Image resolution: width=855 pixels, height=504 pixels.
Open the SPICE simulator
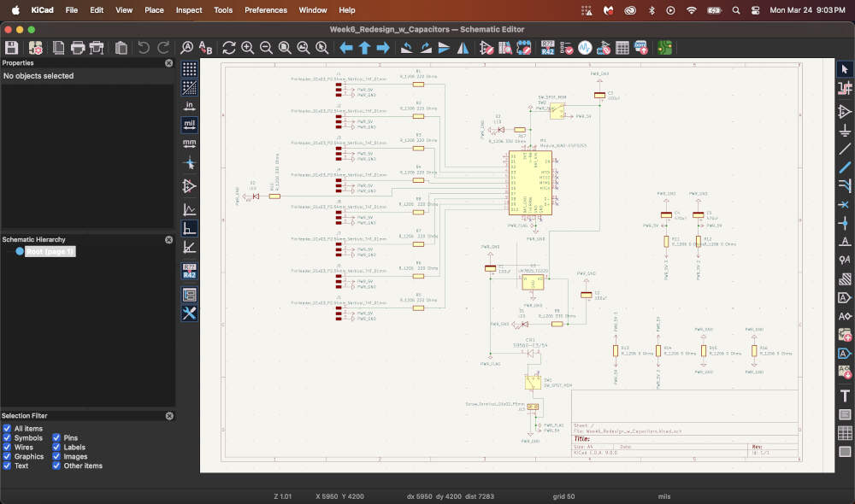(x=585, y=48)
